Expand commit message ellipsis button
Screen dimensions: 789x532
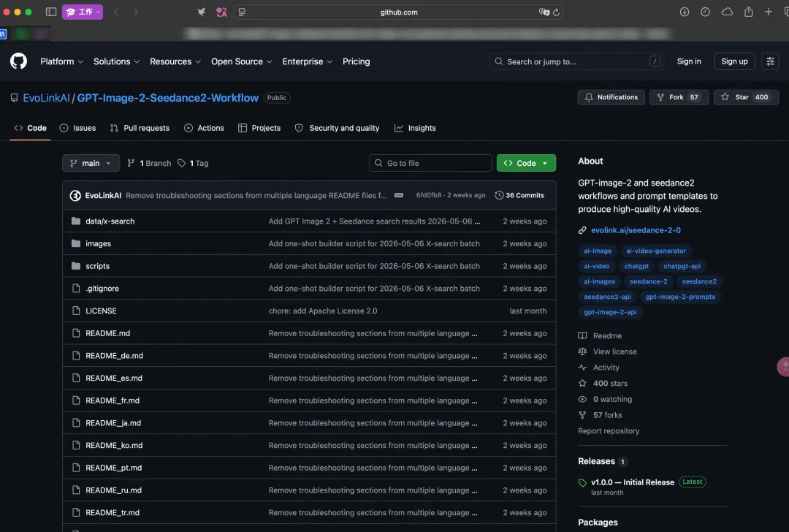coord(399,195)
